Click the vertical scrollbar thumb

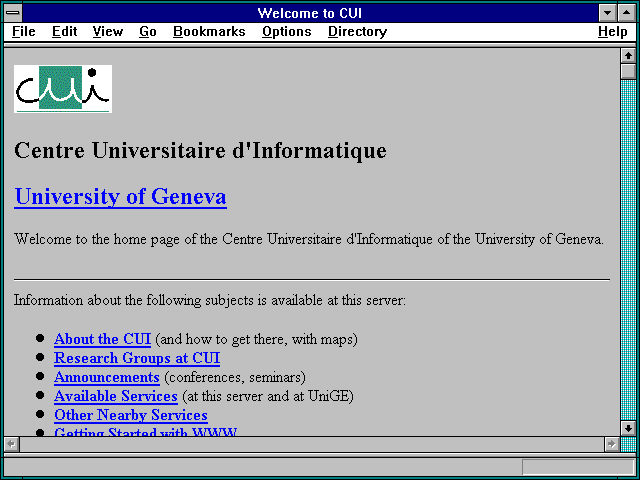pyautogui.click(x=628, y=71)
